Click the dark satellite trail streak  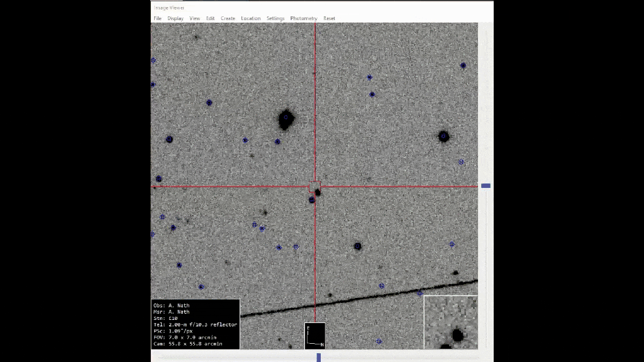tap(358, 299)
